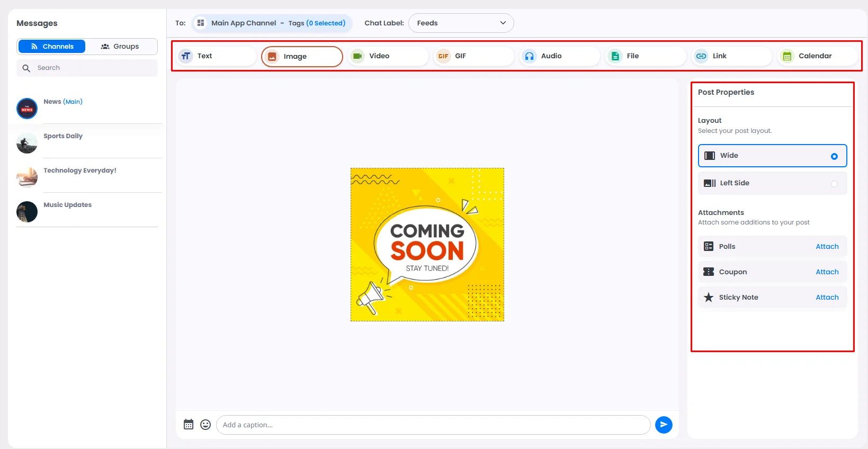Screen dimensions: 868x449
Task: Switch to the Groups tab
Action: coord(120,47)
